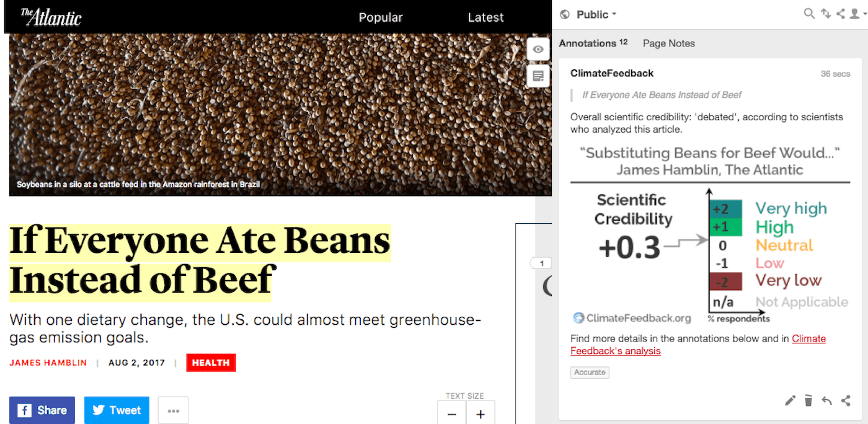The image size is (868, 424).
Task: Select the Annotations tab
Action: (593, 43)
